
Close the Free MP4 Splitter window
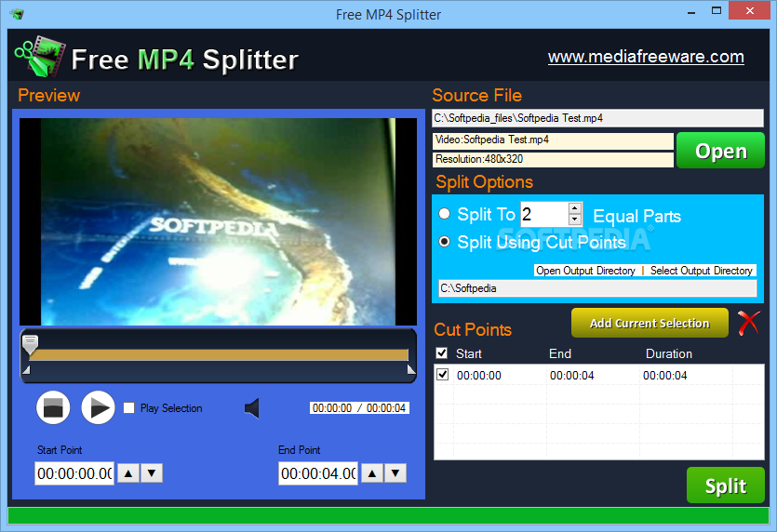749,10
